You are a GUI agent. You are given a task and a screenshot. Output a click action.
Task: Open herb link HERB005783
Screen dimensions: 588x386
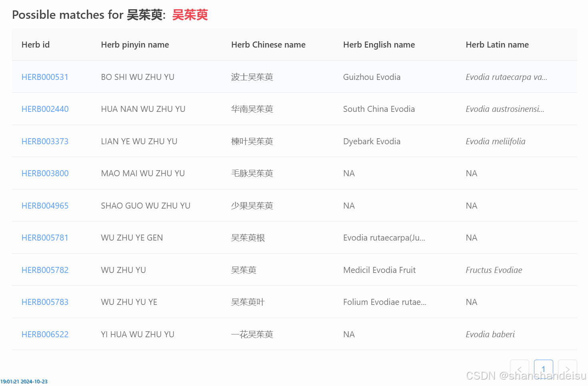(45, 302)
